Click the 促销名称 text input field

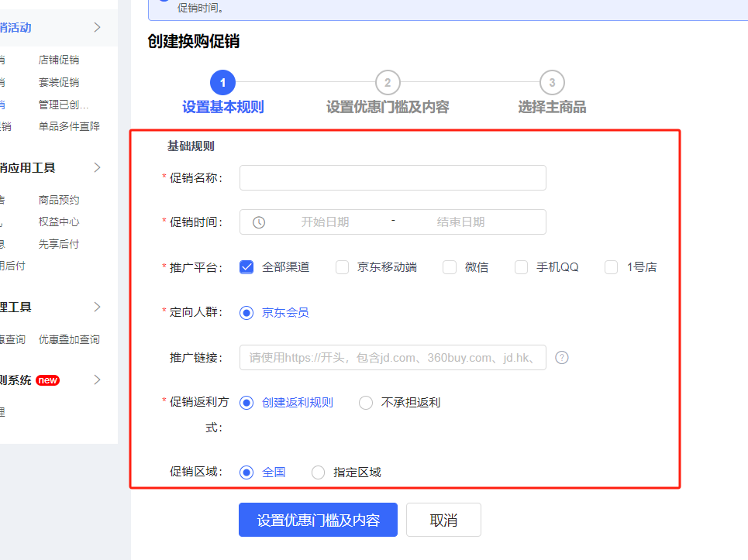(392, 177)
